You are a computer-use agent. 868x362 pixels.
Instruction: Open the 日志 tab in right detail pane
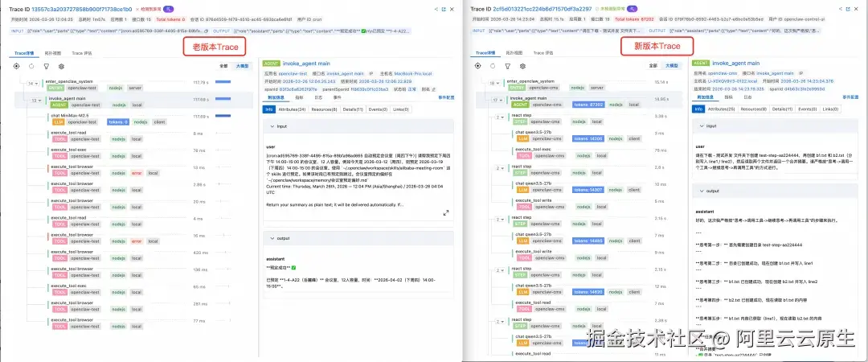[x=748, y=97]
